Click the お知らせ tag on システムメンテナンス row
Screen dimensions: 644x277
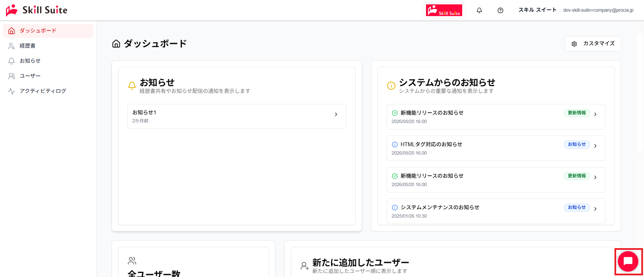click(x=577, y=208)
